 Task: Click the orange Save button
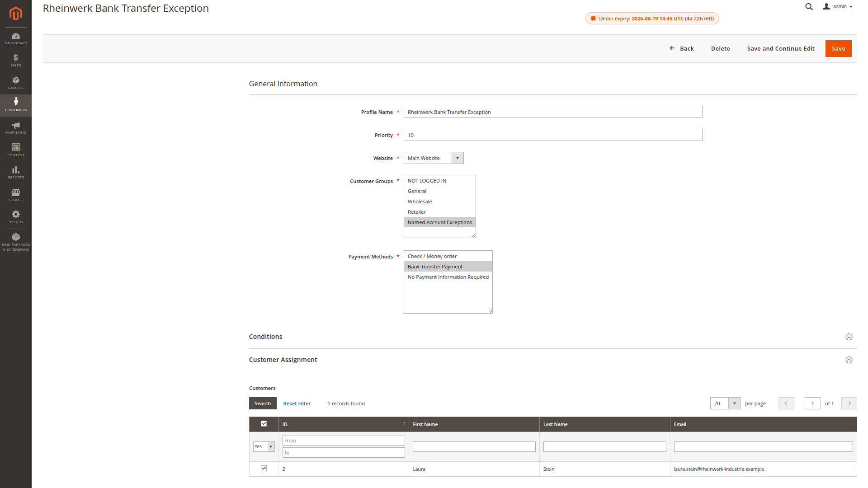click(838, 48)
